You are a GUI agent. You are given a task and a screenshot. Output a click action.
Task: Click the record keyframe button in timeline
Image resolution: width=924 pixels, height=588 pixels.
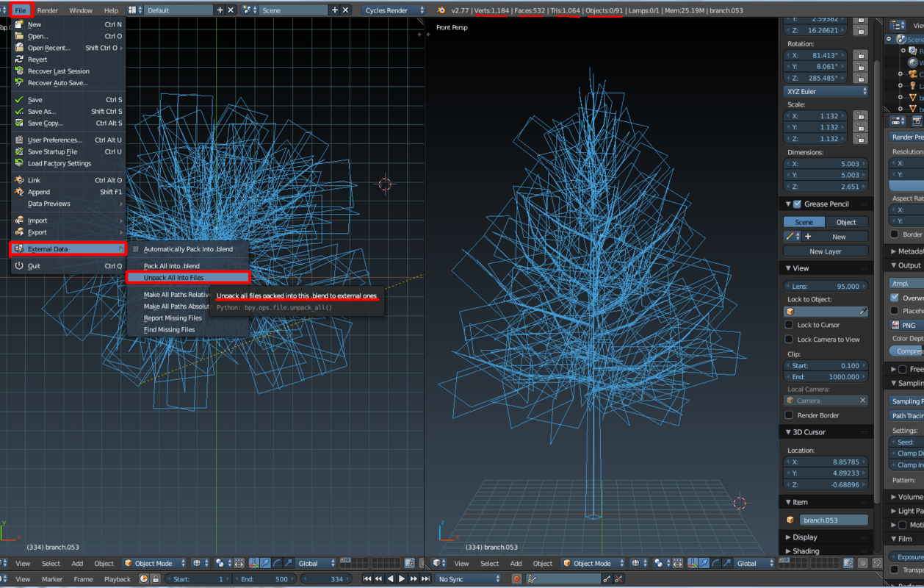[516, 578]
